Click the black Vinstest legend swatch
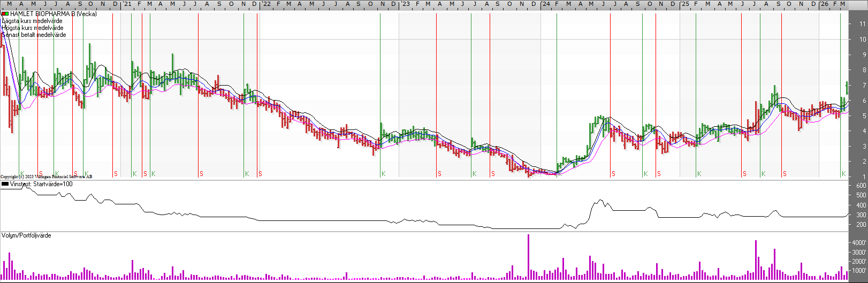Viewport: 868px width, 283px height. pyautogui.click(x=5, y=184)
